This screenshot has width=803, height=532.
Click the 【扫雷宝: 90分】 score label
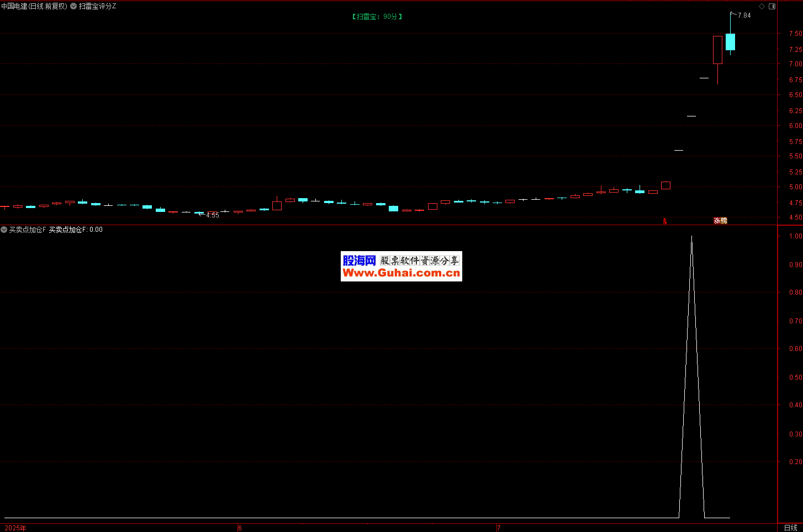pos(377,17)
